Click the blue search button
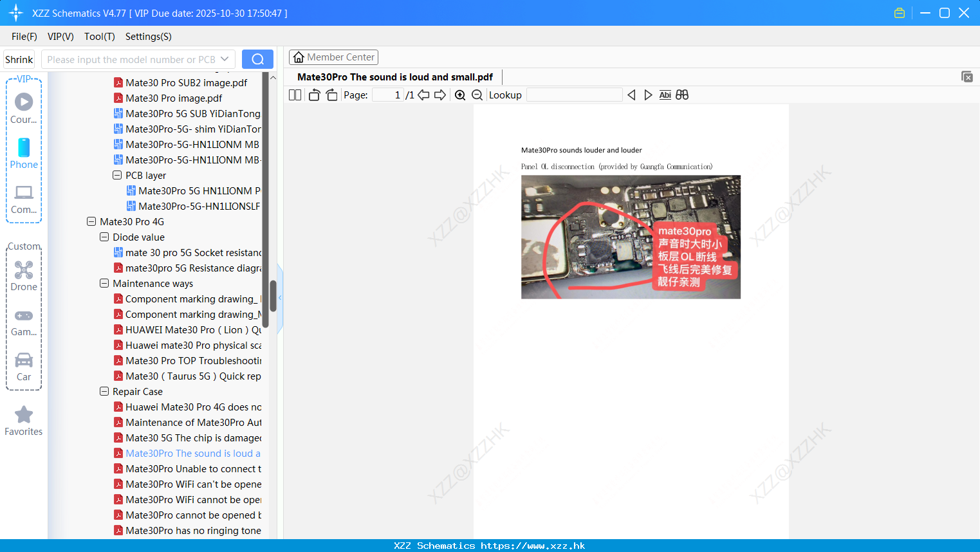Screen dimensions: 980x552 [257, 59]
